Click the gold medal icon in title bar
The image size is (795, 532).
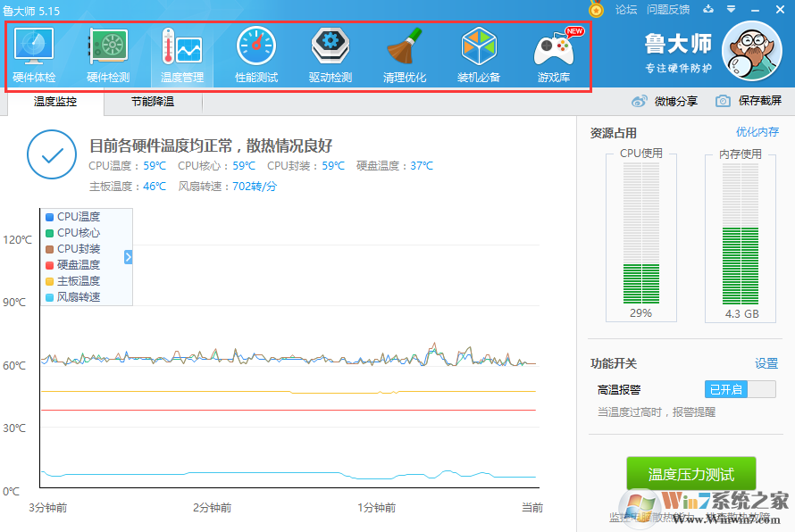pyautogui.click(x=596, y=9)
